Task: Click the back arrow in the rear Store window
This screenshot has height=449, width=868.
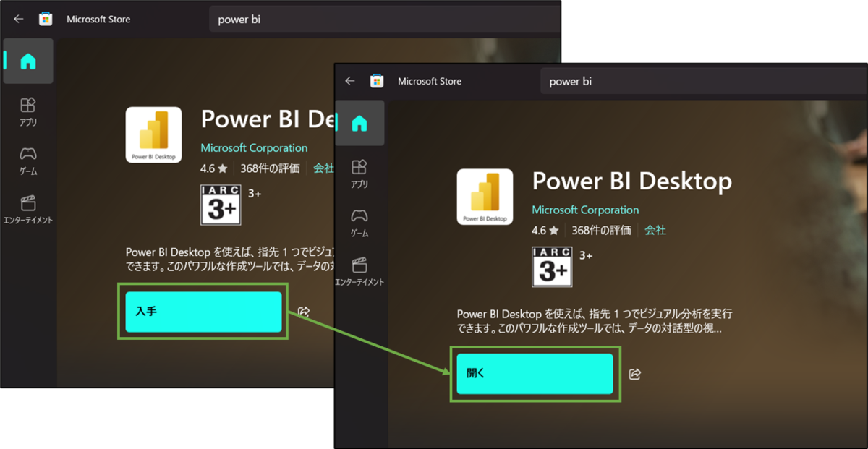Action: click(x=19, y=20)
